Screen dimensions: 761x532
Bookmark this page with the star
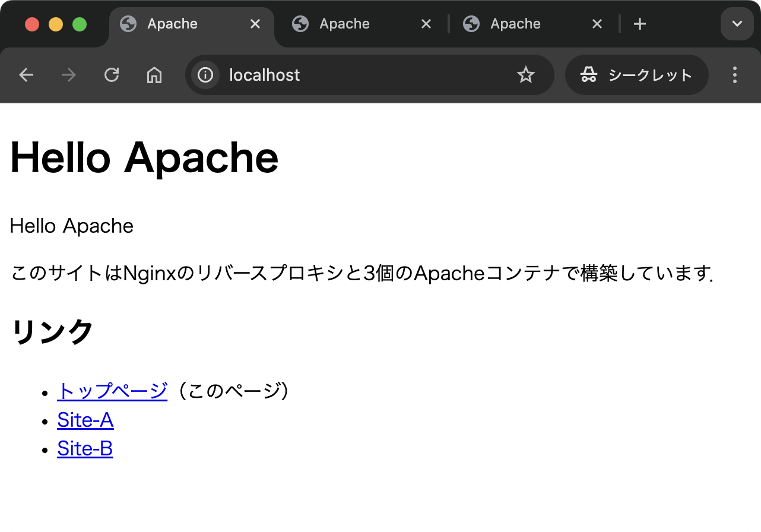[x=525, y=75]
